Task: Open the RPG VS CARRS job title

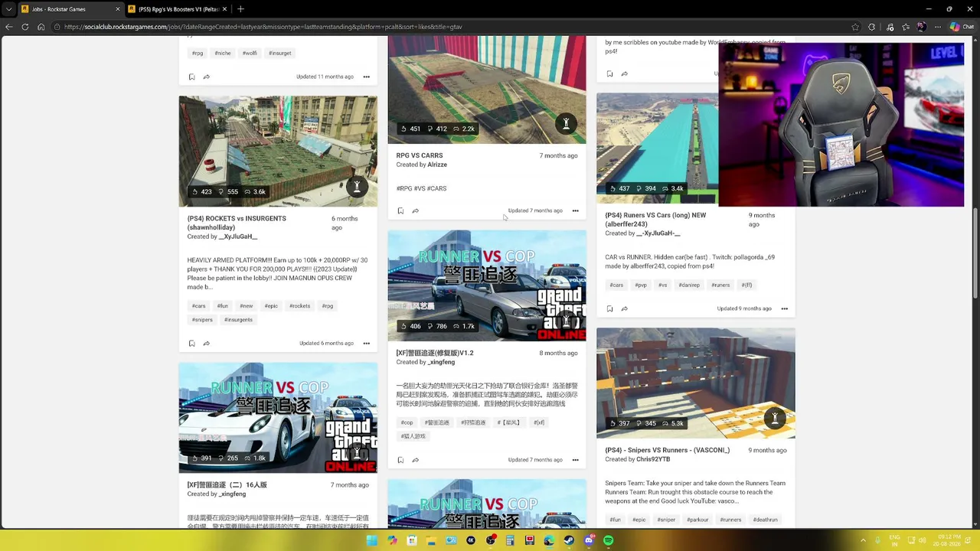Action: (420, 155)
